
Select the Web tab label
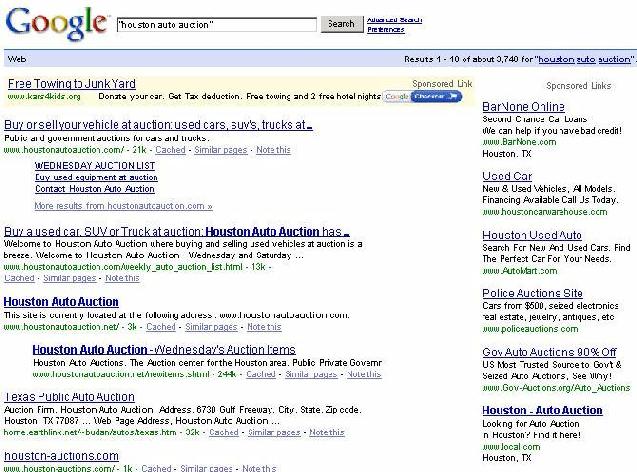pos(17,59)
